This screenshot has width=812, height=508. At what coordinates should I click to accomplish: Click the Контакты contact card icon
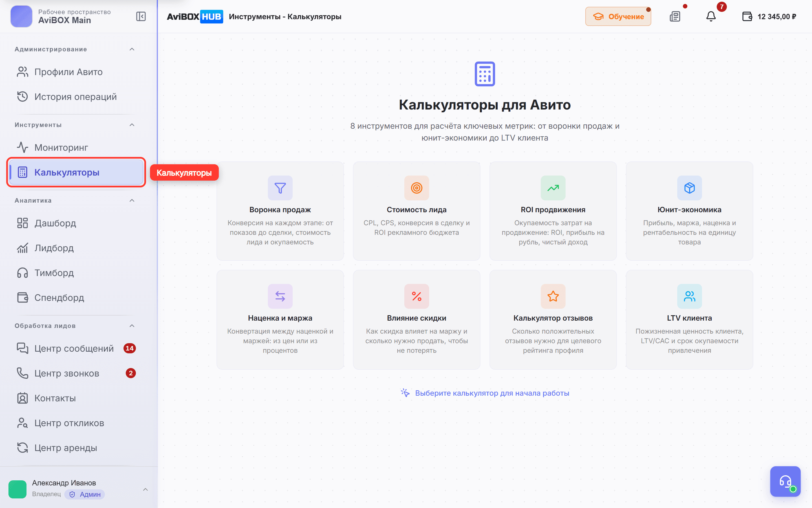23,398
